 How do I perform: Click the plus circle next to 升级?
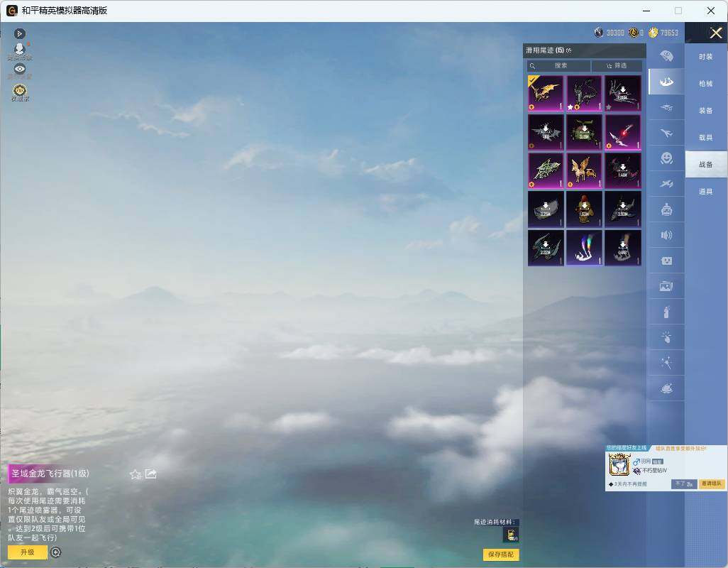[56, 552]
